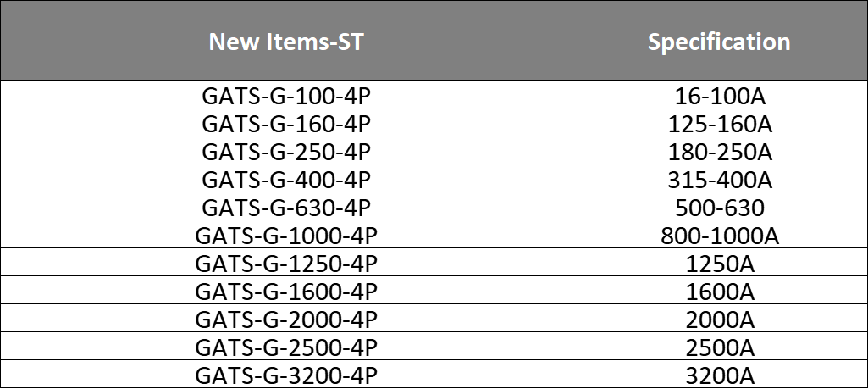
Task: Select the GATS-G-2500-4P cell
Action: click(286, 347)
